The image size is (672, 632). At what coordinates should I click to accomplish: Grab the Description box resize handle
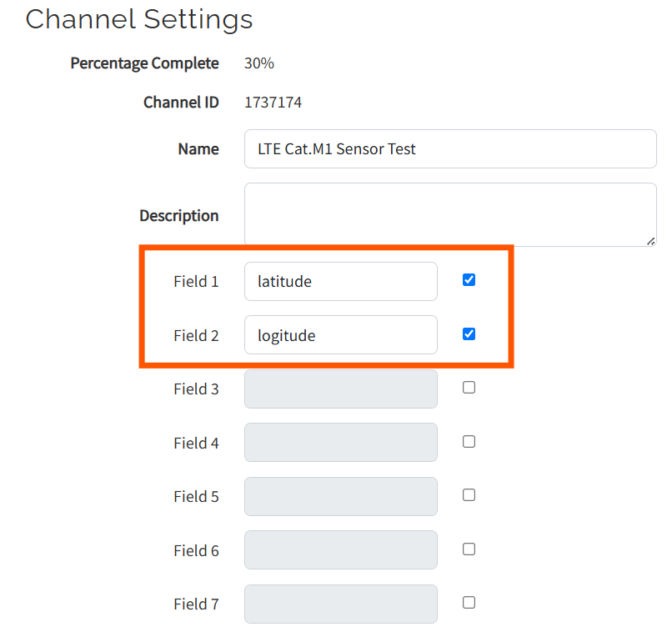[651, 241]
